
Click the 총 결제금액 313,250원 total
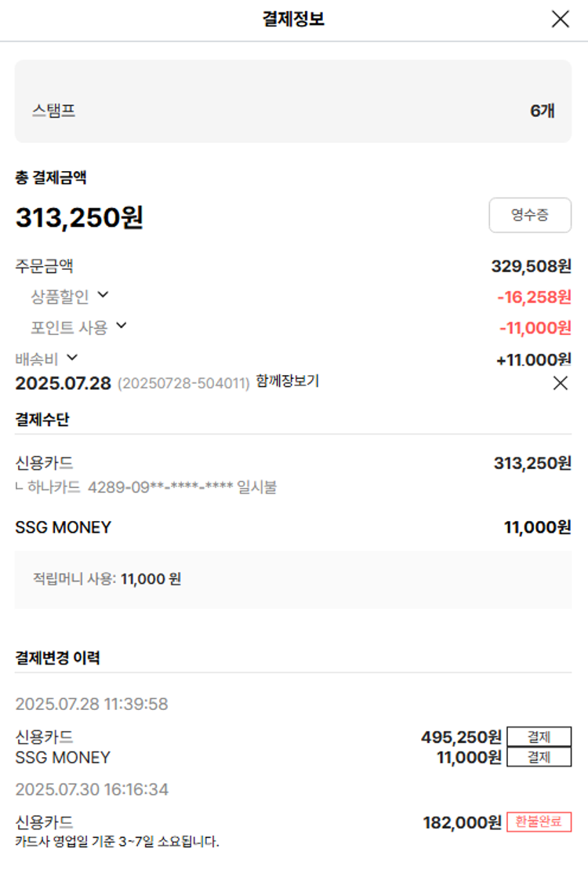click(x=80, y=217)
